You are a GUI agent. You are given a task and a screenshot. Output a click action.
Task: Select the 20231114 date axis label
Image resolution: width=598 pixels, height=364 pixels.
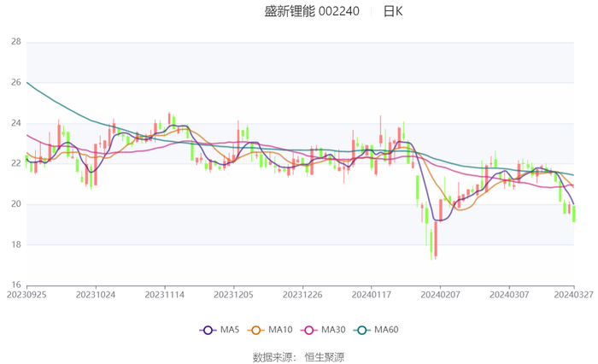(163, 294)
